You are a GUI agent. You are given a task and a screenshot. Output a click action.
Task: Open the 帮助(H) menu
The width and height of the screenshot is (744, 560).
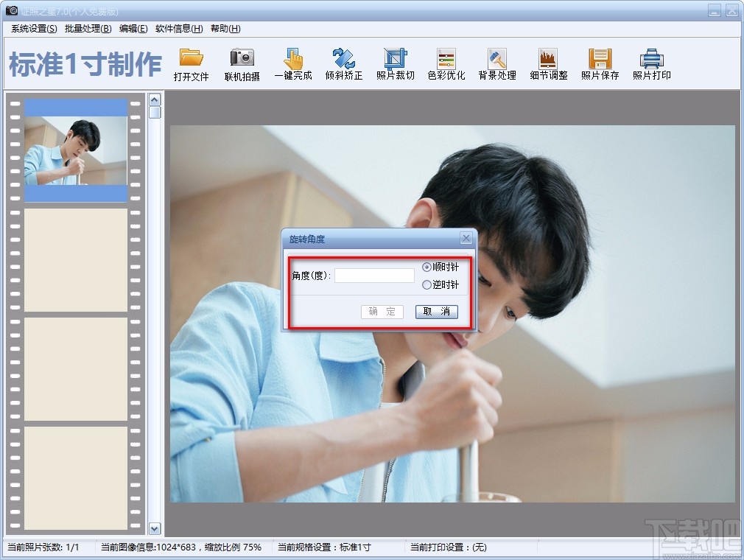coord(225,29)
